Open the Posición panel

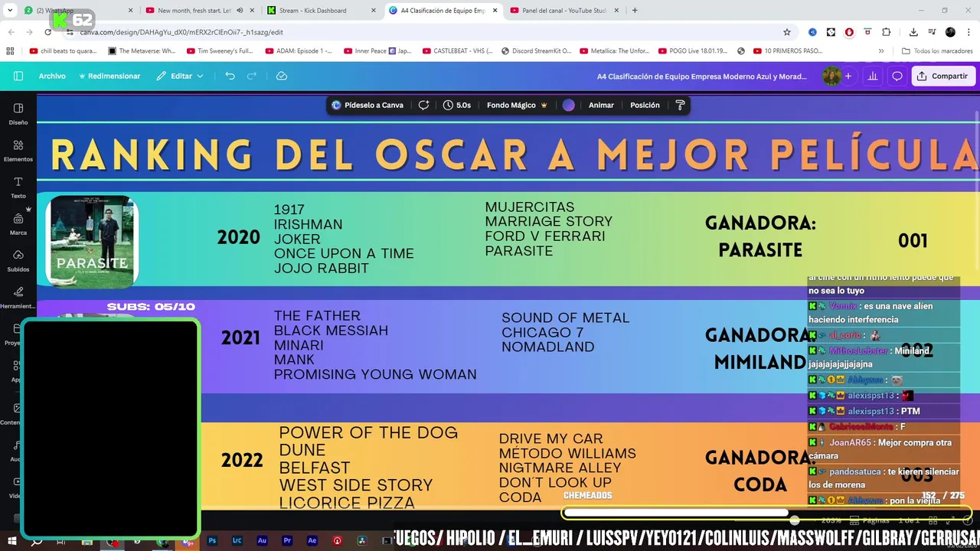pos(645,105)
